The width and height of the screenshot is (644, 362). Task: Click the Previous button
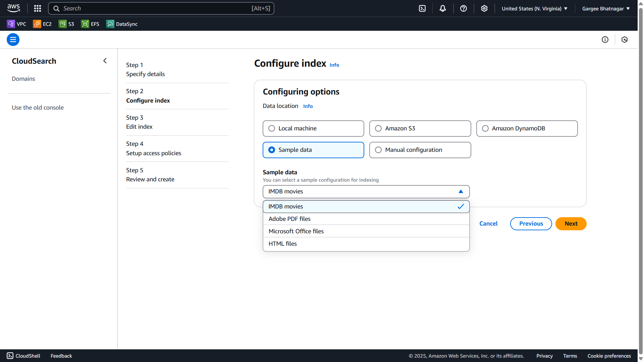tap(531, 224)
